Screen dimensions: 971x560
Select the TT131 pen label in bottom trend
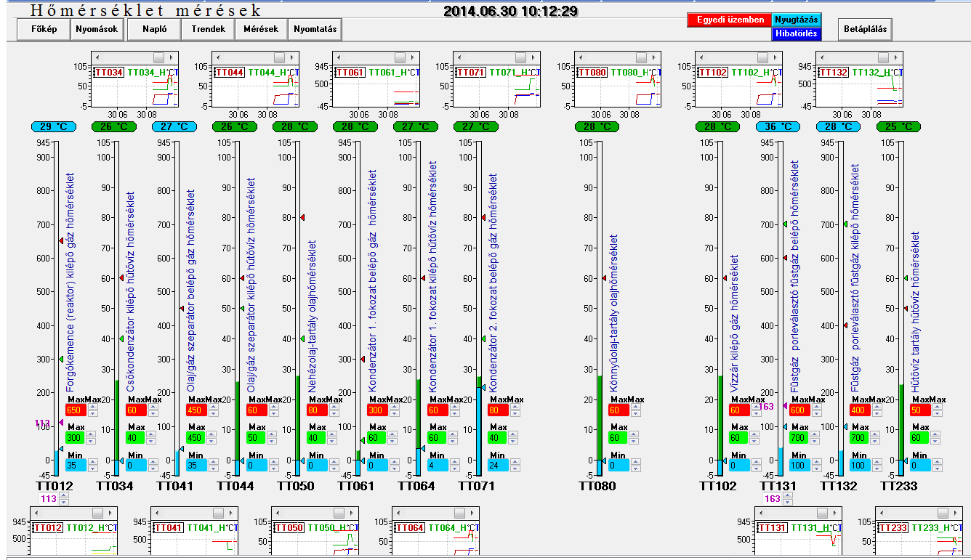pyautogui.click(x=772, y=527)
